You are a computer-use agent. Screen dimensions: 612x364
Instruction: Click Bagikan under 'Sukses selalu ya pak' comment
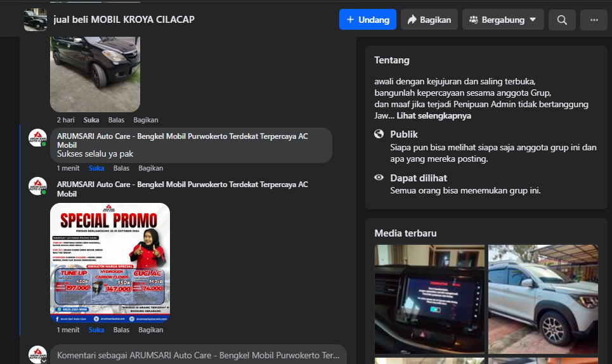[x=151, y=168]
